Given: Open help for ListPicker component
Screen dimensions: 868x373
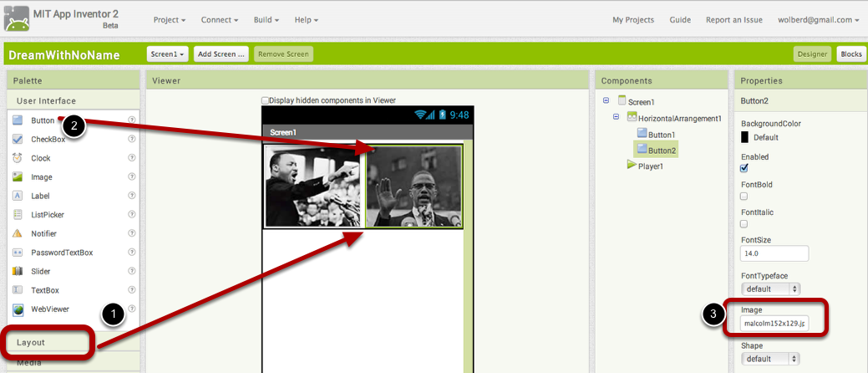Looking at the screenshot, I should [x=132, y=214].
